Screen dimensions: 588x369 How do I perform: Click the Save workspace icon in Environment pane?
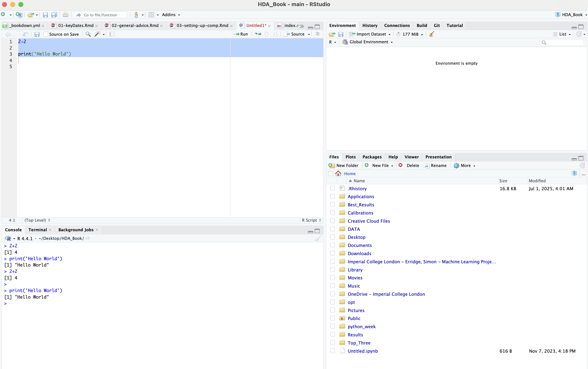341,34
